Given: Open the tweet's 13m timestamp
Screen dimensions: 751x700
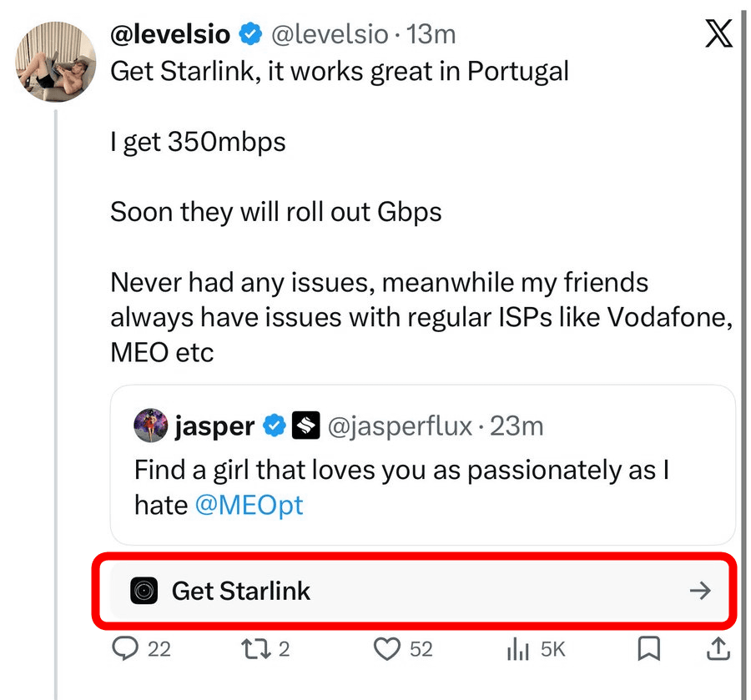Looking at the screenshot, I should pos(431,34).
